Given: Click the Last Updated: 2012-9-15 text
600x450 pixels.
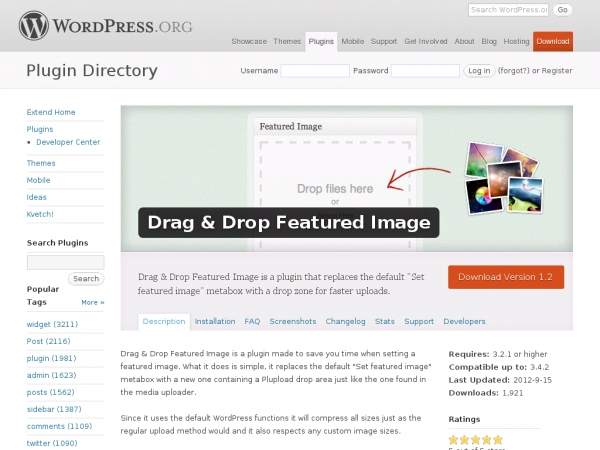Looking at the screenshot, I should click(500, 380).
